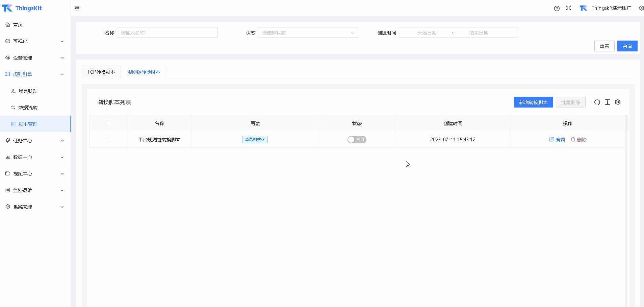Click the 新增转换脚本 button
The height and width of the screenshot is (307, 644).
click(533, 102)
